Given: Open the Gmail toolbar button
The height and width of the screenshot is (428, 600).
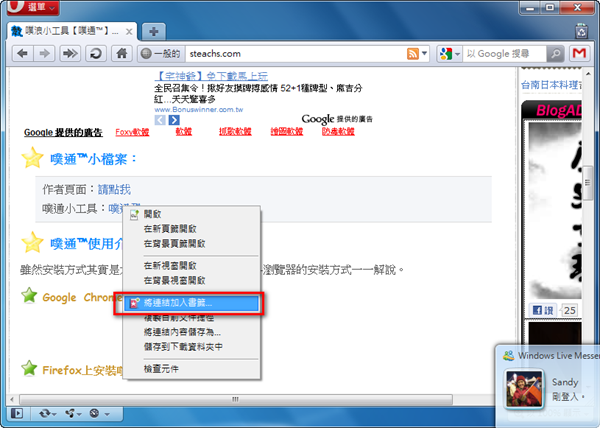Looking at the screenshot, I should (x=579, y=54).
